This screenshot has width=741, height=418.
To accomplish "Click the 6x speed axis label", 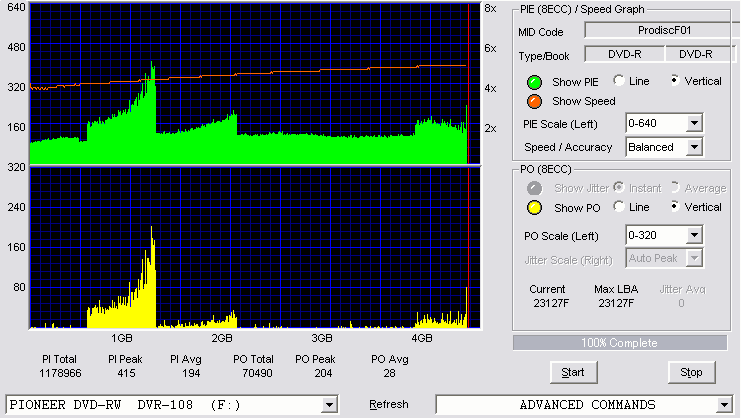I will tap(491, 48).
